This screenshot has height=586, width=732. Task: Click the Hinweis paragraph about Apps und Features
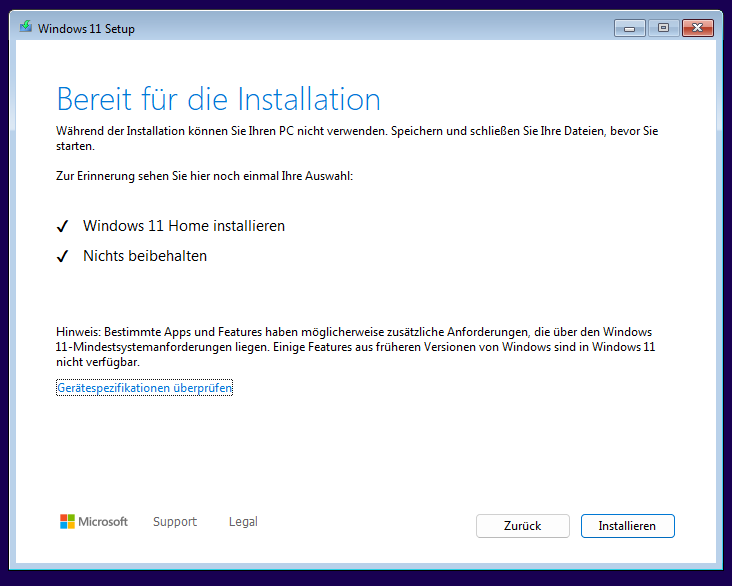356,347
